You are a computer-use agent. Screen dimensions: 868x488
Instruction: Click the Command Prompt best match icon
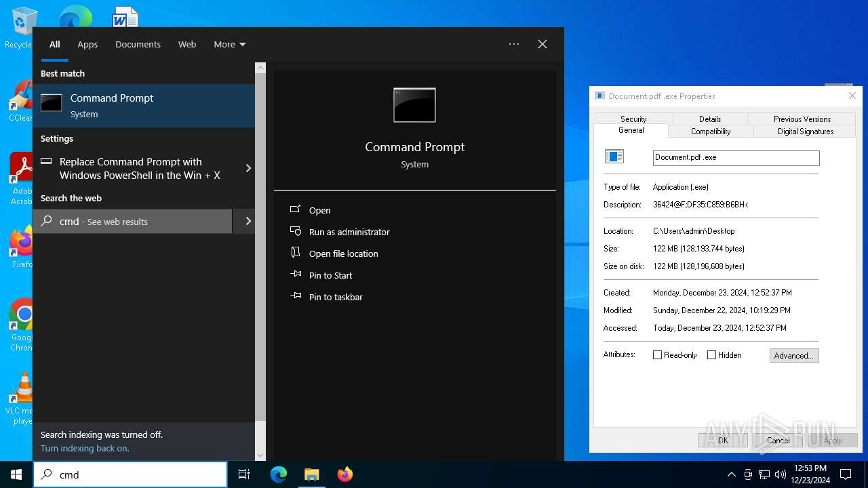point(51,103)
